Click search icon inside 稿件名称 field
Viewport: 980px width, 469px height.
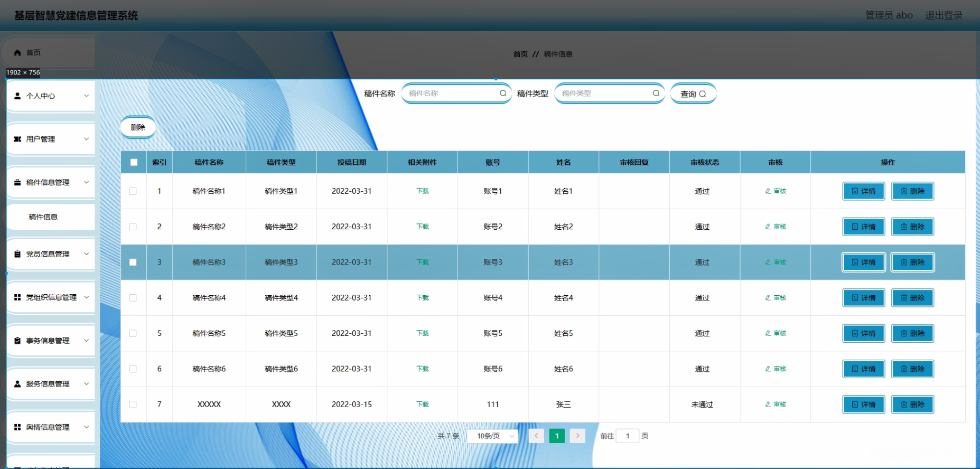[503, 93]
